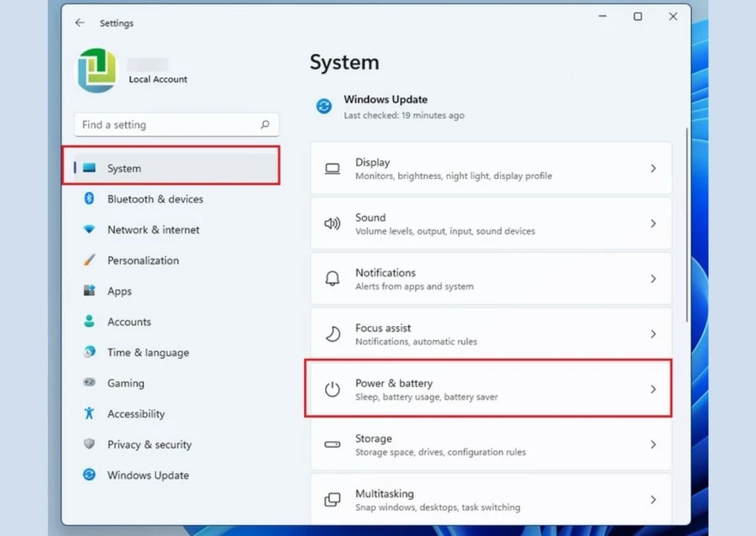Click 'Sleep, battery usage, battery saver' text
Image resolution: width=756 pixels, height=536 pixels.
(427, 397)
